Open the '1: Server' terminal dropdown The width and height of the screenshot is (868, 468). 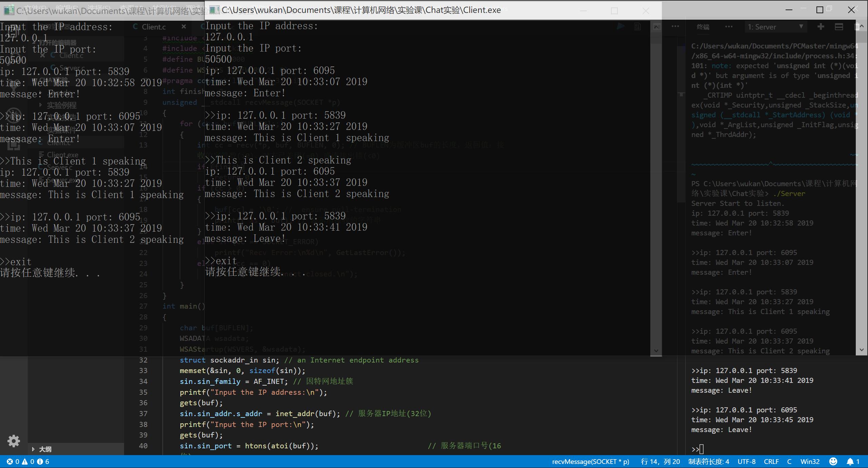(775, 27)
